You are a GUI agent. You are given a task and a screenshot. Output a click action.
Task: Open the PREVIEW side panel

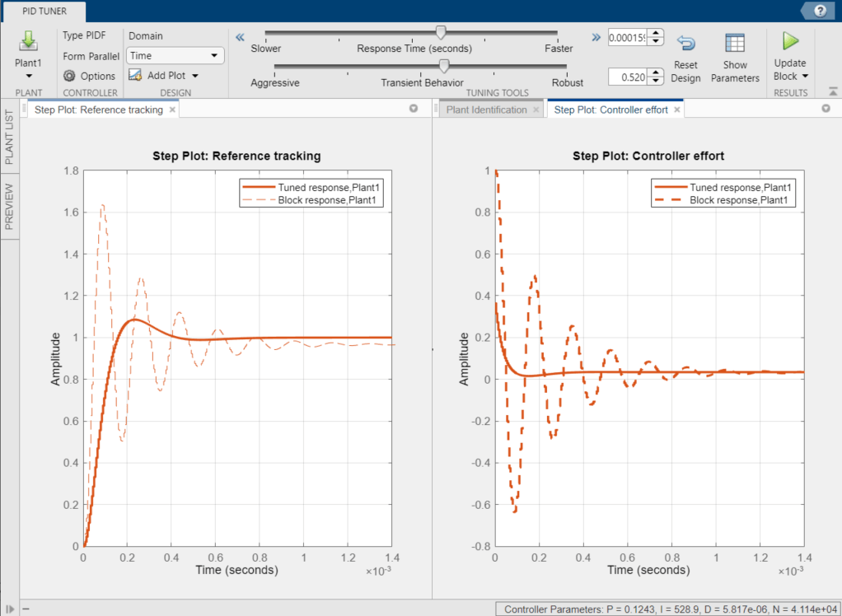coord(9,206)
